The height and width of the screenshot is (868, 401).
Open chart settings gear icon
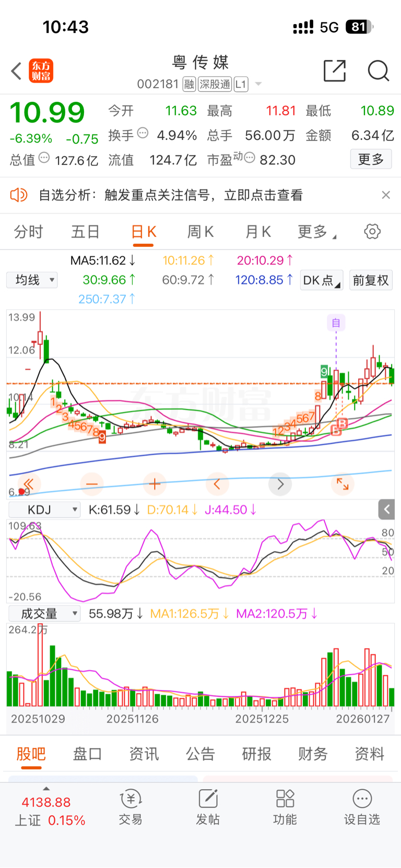pyautogui.click(x=372, y=231)
